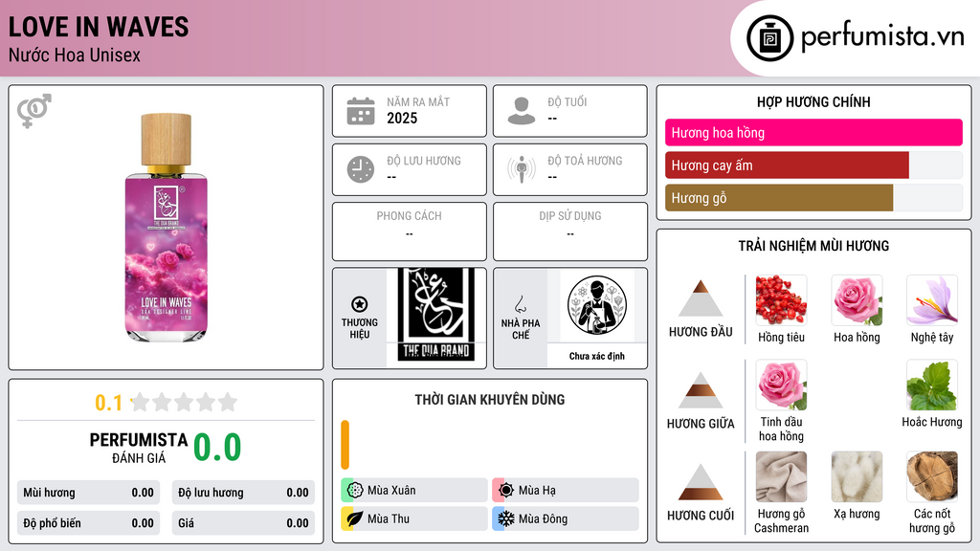Click the Perfumista 0.0 green score
The width and height of the screenshot is (980, 551).
217,447
